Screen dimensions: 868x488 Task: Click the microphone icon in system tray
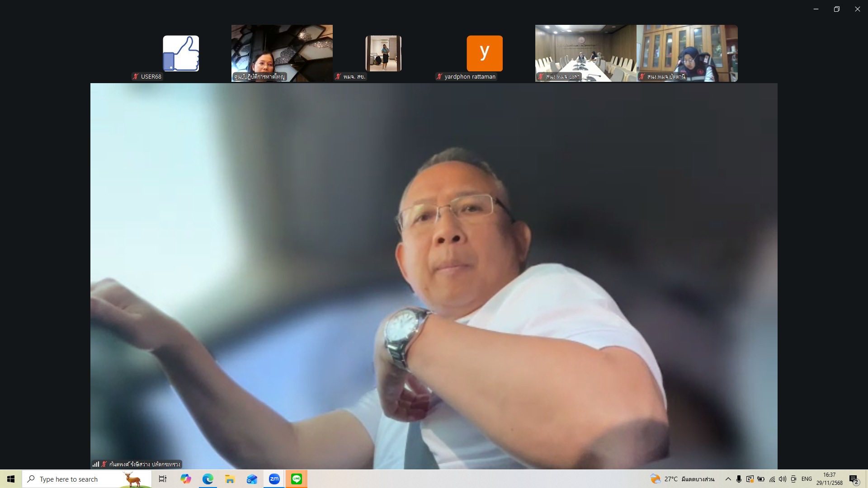coord(739,479)
